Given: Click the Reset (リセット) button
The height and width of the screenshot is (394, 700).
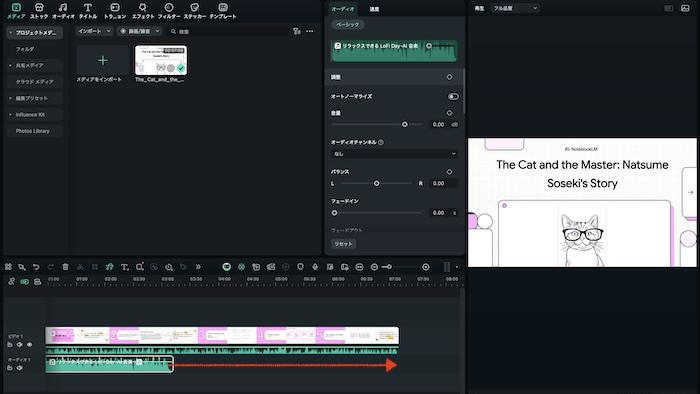Looking at the screenshot, I should click(x=344, y=244).
